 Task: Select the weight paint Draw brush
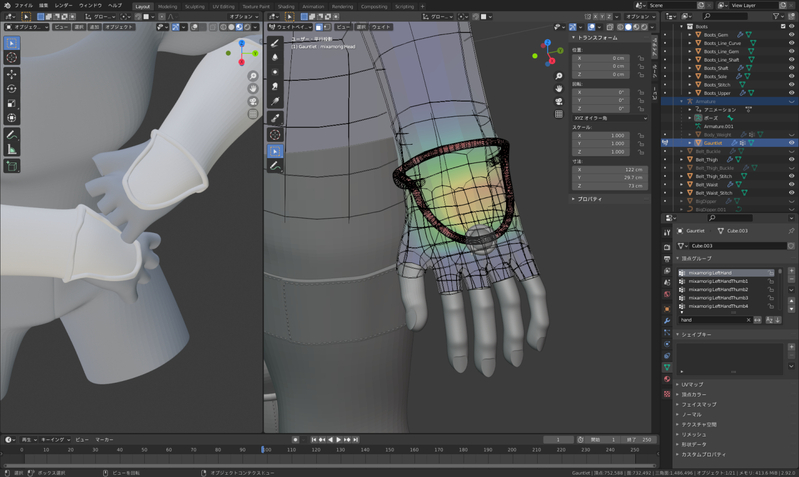275,43
